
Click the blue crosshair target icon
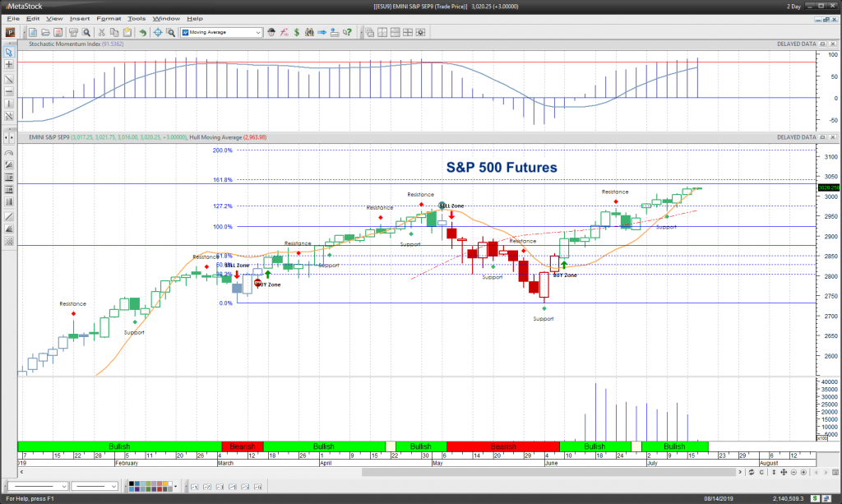coord(158,32)
